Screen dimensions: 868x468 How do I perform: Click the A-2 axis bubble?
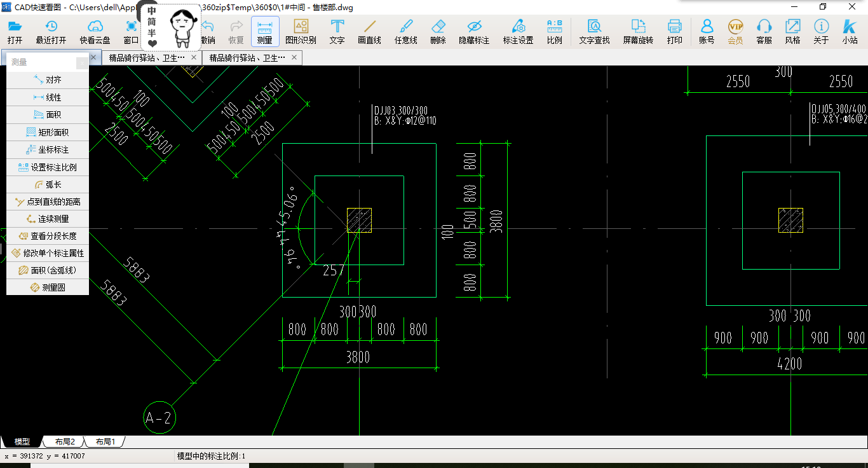tap(159, 418)
